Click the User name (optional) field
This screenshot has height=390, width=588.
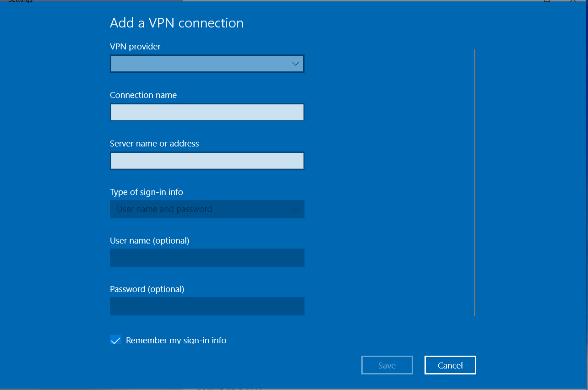coord(207,257)
